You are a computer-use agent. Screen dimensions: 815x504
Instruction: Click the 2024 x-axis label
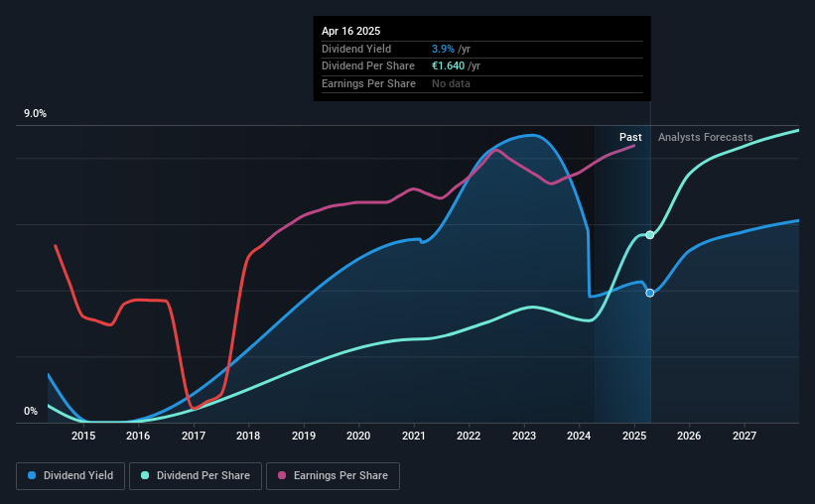point(579,436)
